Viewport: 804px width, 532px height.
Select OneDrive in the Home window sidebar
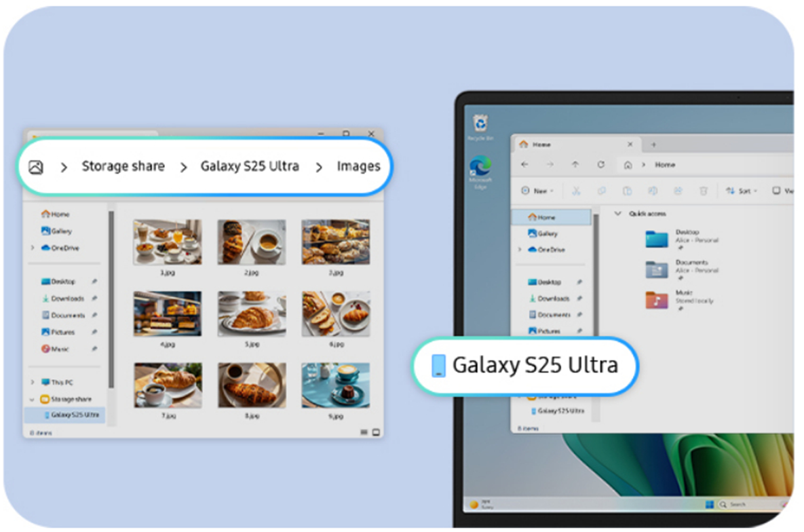pos(547,250)
